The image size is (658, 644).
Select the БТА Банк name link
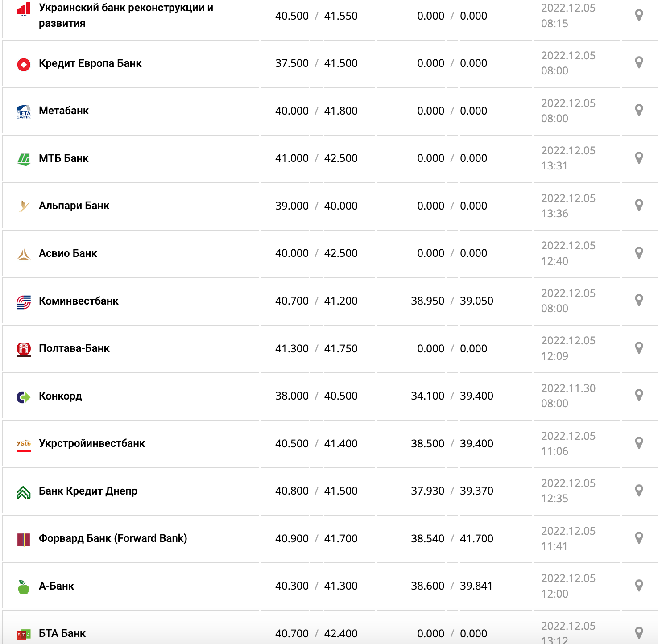click(62, 633)
